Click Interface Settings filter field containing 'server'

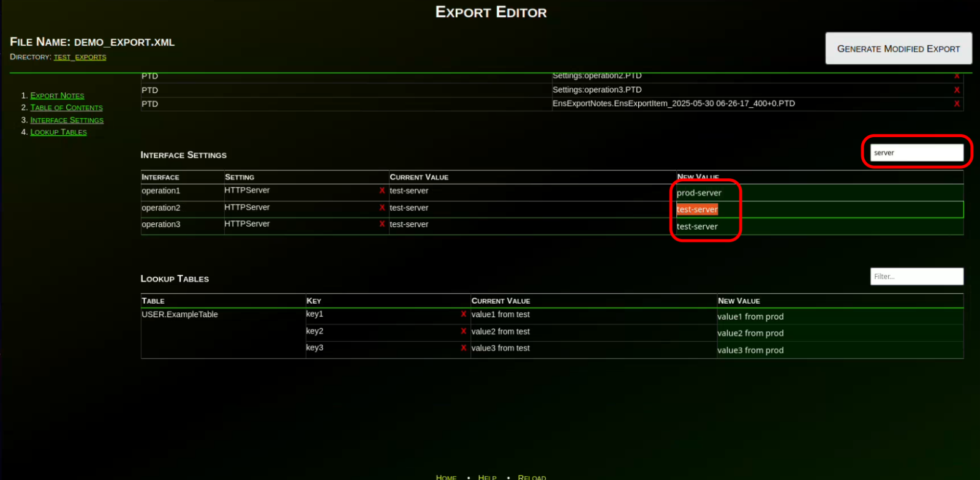(x=916, y=153)
